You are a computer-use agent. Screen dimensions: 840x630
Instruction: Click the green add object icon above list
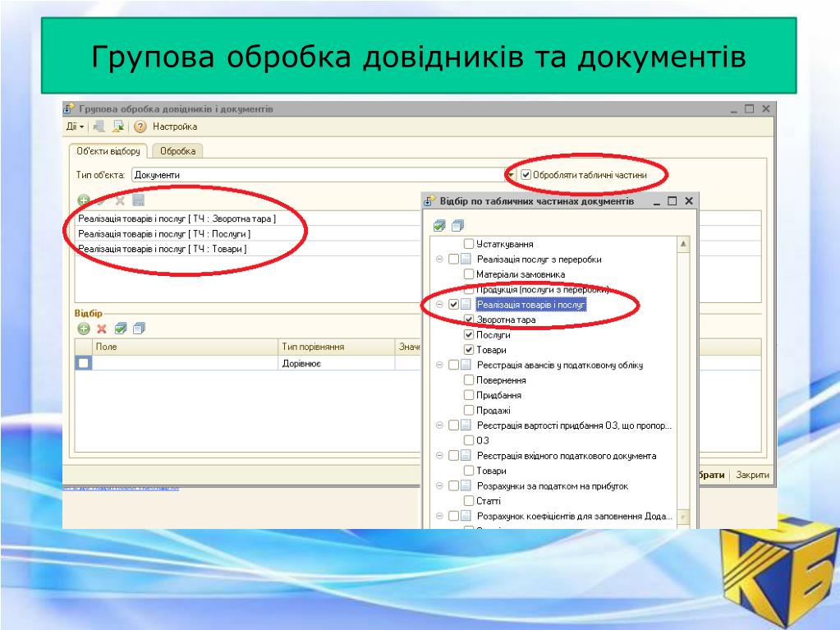pos(84,200)
